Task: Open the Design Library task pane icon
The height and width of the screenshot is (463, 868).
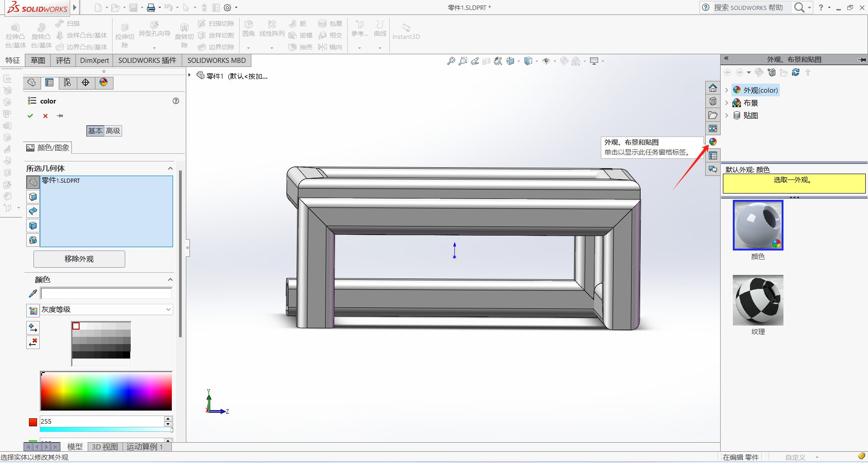Action: click(713, 101)
